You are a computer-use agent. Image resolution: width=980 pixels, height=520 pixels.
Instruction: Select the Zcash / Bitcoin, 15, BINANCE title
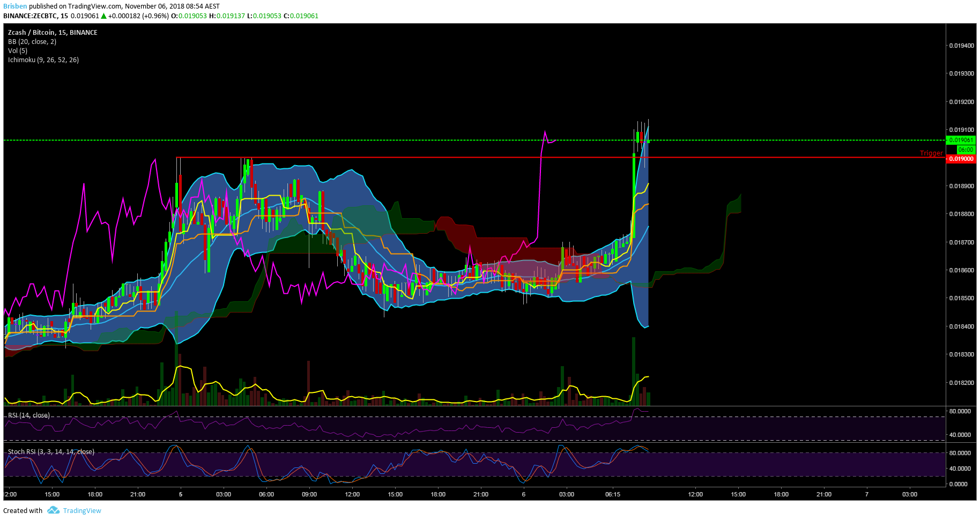tap(53, 33)
